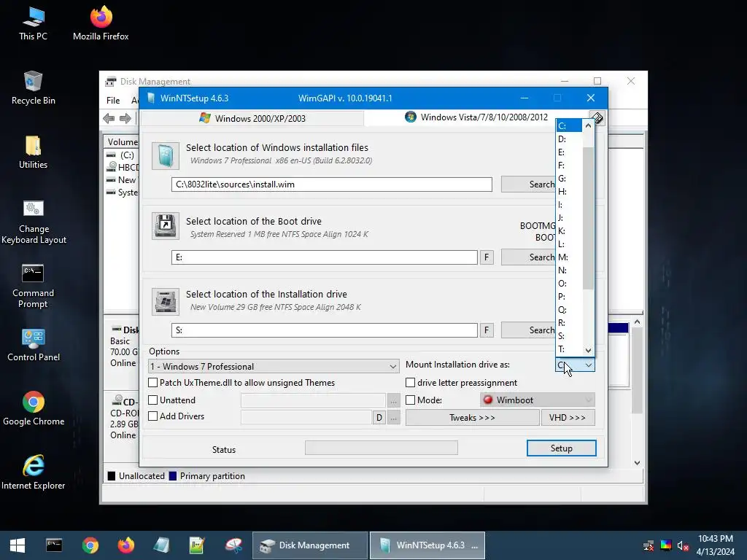Select drive letter D: from list
This screenshot has width=747, height=560.
tap(569, 139)
